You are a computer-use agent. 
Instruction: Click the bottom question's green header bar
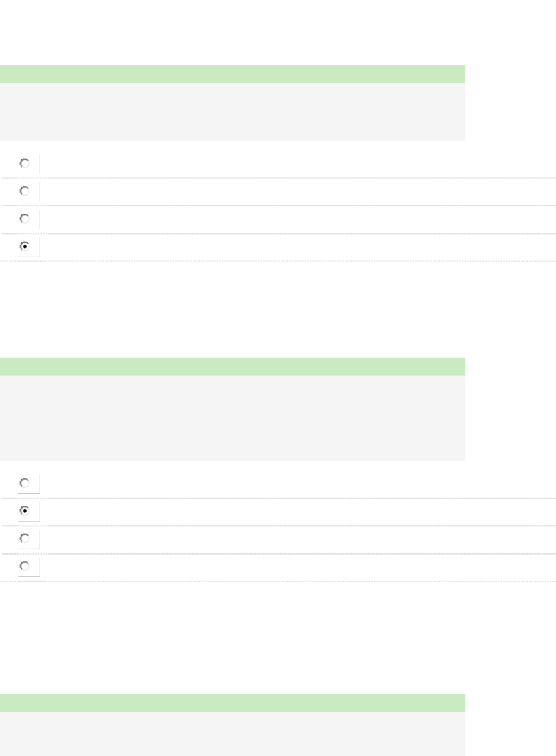coord(232,703)
